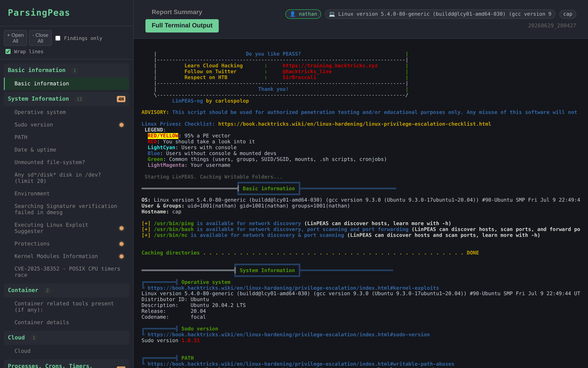Click the Hostname: cap line

tap(161, 212)
